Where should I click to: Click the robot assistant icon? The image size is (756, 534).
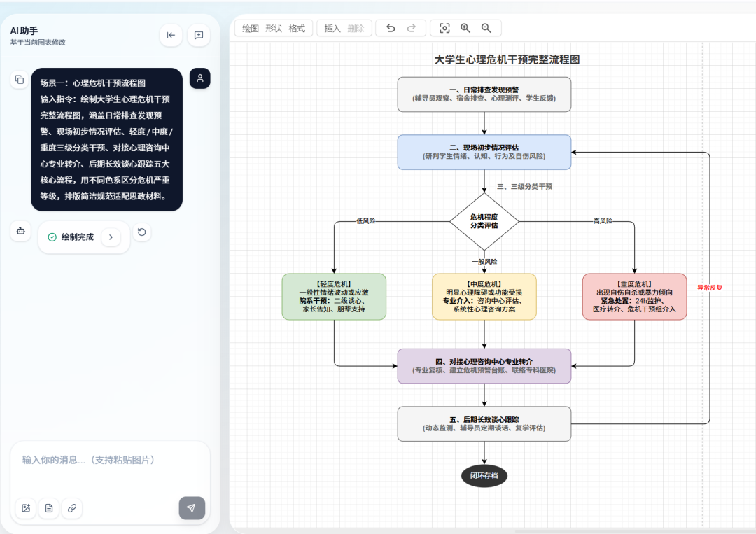(x=21, y=231)
